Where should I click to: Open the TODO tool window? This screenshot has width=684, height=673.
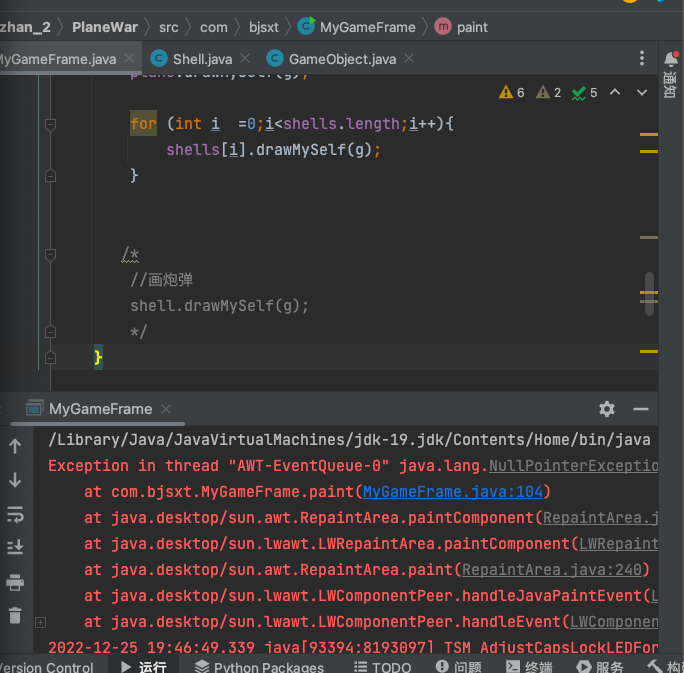click(x=382, y=667)
